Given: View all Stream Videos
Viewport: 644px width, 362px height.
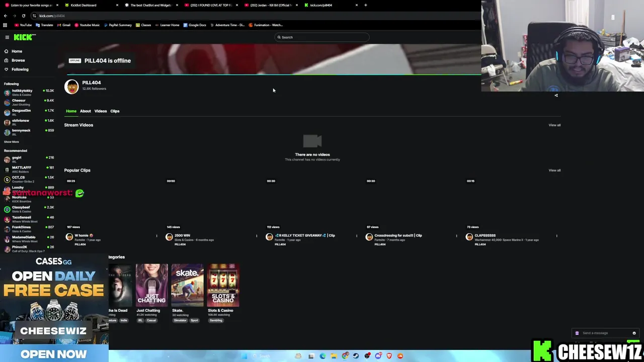Looking at the screenshot, I should coord(554,125).
